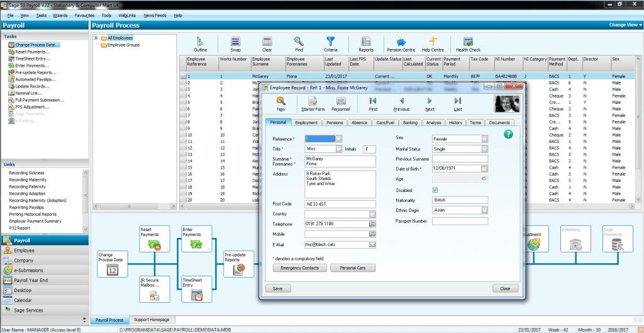The height and width of the screenshot is (333, 644).
Task: Open the Sex dropdown
Action: pyautogui.click(x=485, y=139)
